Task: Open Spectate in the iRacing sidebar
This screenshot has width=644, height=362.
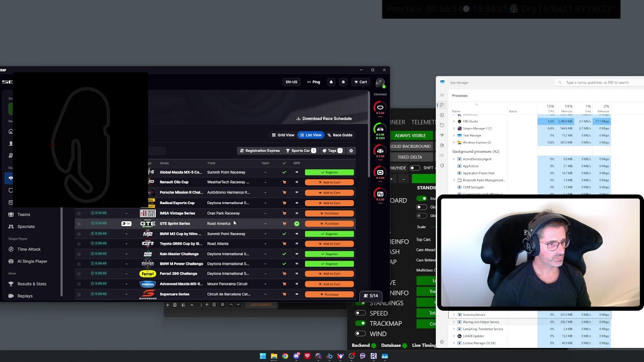Action: pyautogui.click(x=26, y=227)
